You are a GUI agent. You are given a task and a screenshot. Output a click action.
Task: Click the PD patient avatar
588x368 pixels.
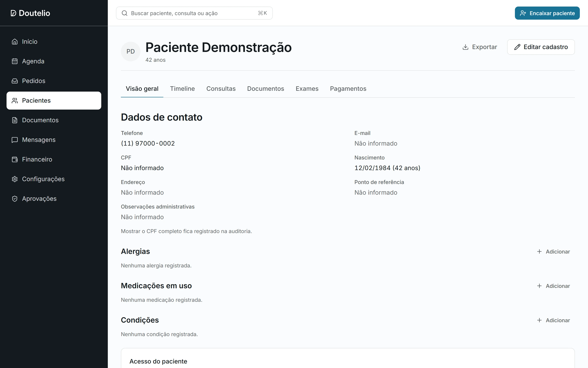[x=131, y=51]
